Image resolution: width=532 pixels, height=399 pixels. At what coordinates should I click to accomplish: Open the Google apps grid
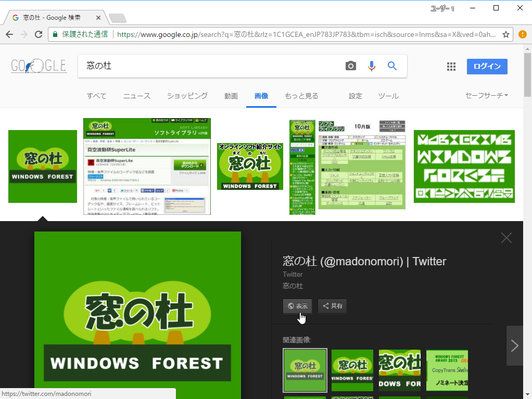[451, 67]
